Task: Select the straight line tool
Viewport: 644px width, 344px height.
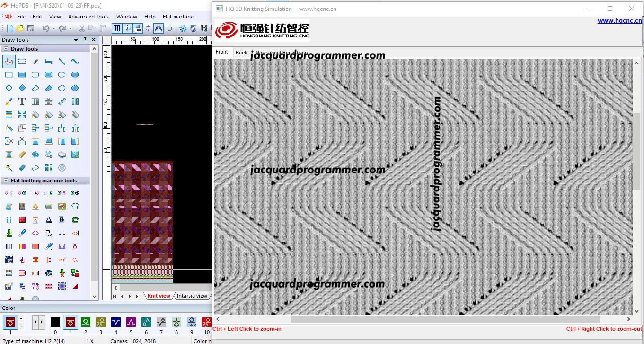Action: tap(62, 61)
